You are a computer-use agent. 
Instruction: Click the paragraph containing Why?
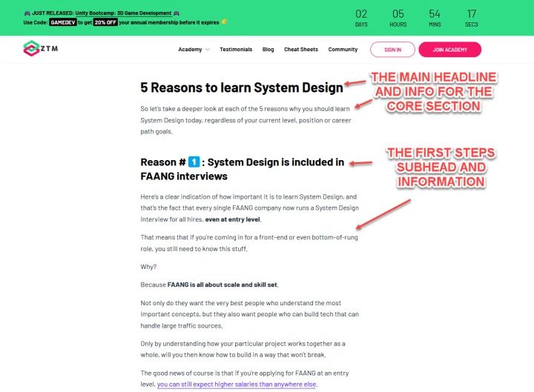click(x=148, y=267)
